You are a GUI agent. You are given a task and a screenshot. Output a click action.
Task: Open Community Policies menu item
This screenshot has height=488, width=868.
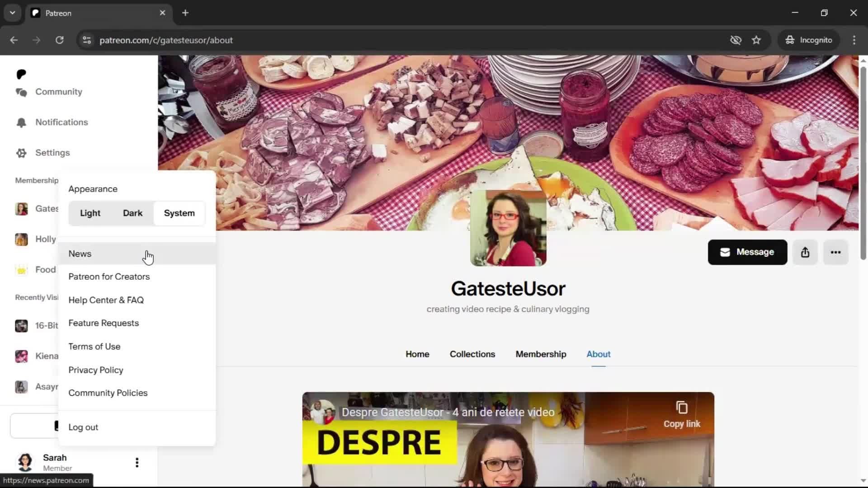(x=137, y=393)
